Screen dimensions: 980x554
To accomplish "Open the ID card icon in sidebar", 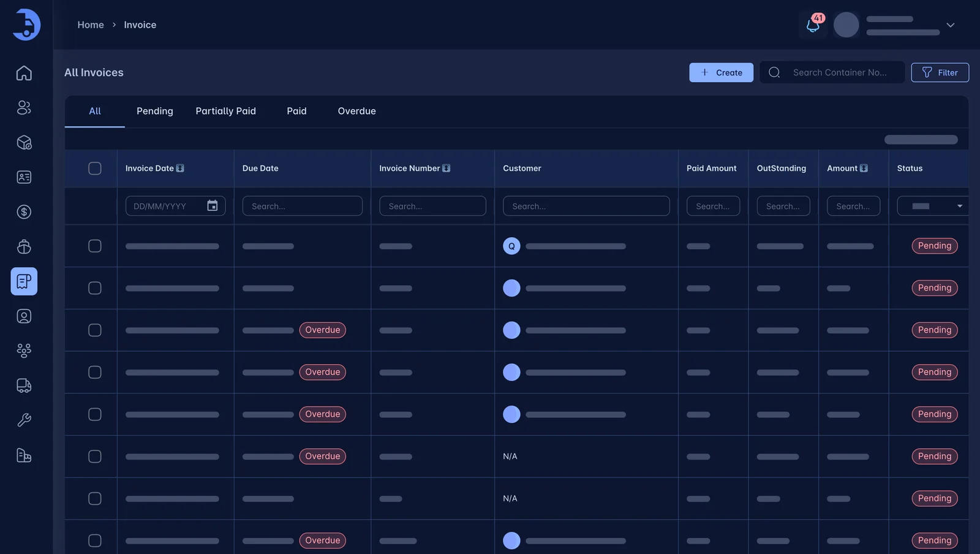I will tap(24, 177).
